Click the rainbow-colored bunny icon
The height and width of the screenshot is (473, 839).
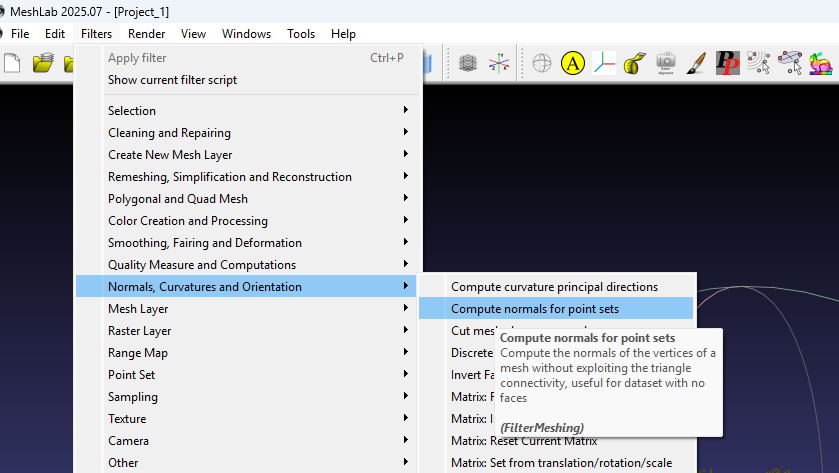pos(822,63)
